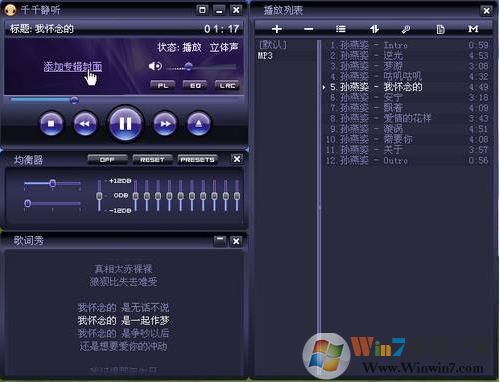500x382 pixels.
Task: Select track 8 孙燕姿 - 爱情的花样
Action: click(408, 118)
